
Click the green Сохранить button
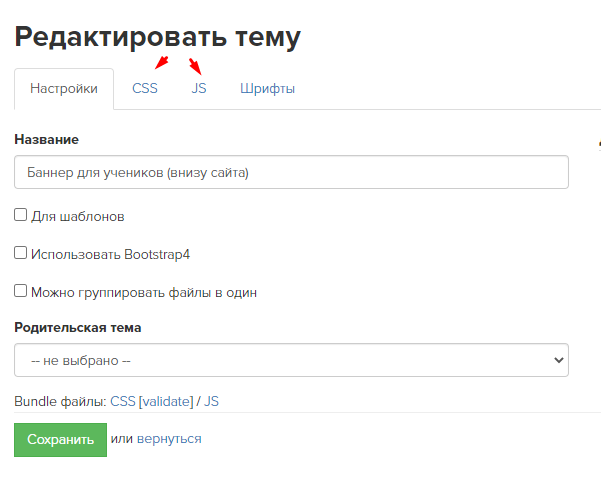61,440
